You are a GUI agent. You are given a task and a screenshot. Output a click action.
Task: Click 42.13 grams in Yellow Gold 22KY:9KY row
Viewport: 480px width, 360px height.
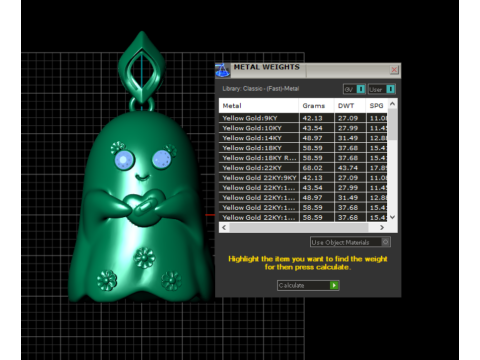coord(312,178)
